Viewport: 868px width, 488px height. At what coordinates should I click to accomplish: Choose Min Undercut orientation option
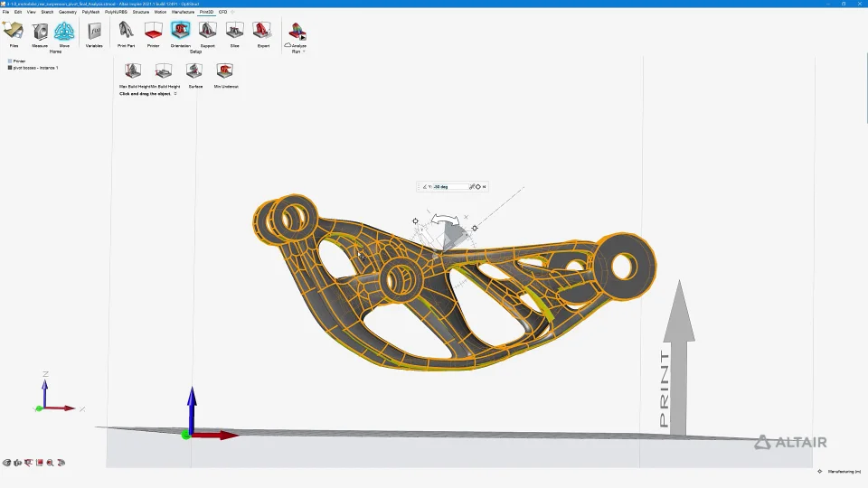(225, 70)
